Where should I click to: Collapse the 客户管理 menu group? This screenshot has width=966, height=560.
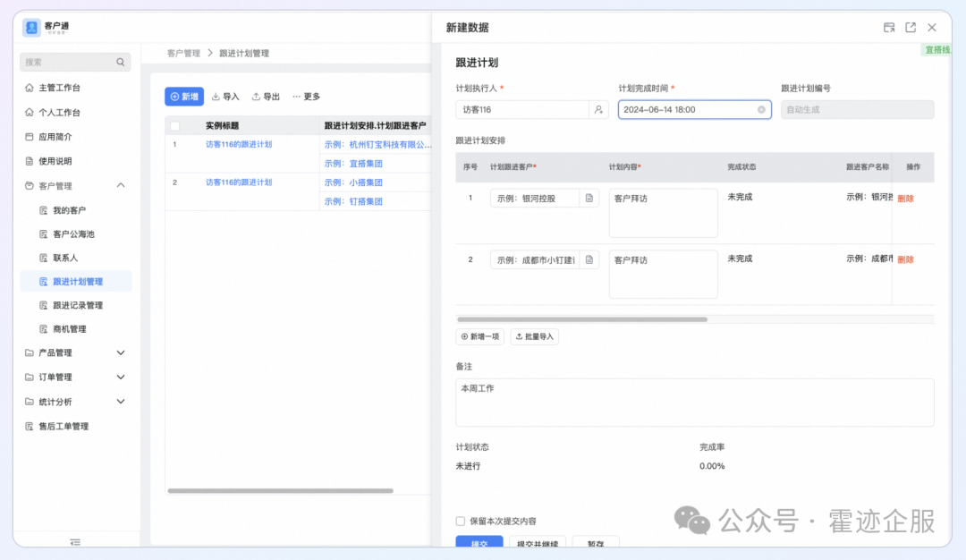pyautogui.click(x=121, y=186)
